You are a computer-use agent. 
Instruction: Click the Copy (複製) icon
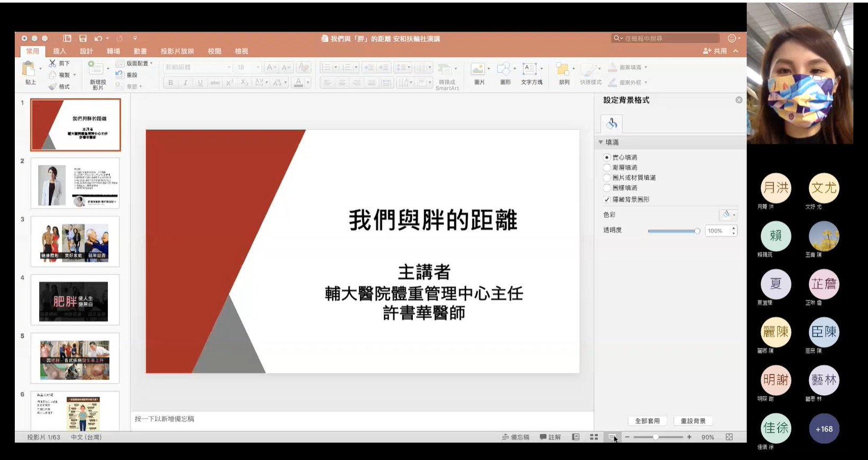pos(52,75)
